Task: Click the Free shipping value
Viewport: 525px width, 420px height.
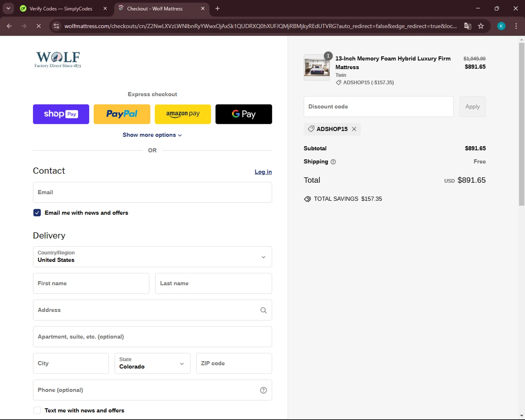Action: click(479, 161)
